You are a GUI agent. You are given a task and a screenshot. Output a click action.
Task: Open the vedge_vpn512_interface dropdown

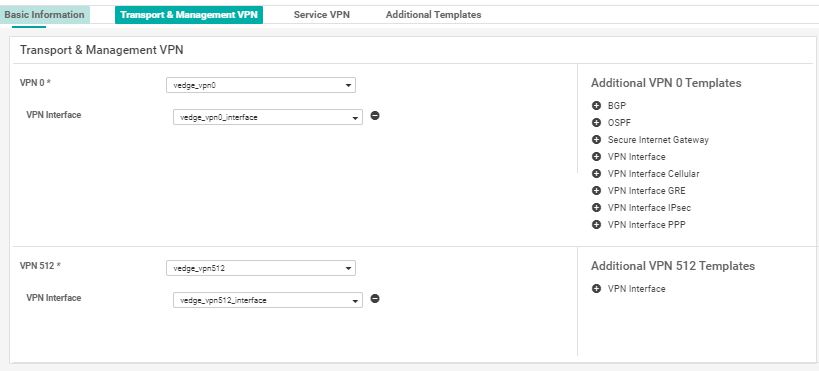pos(267,300)
